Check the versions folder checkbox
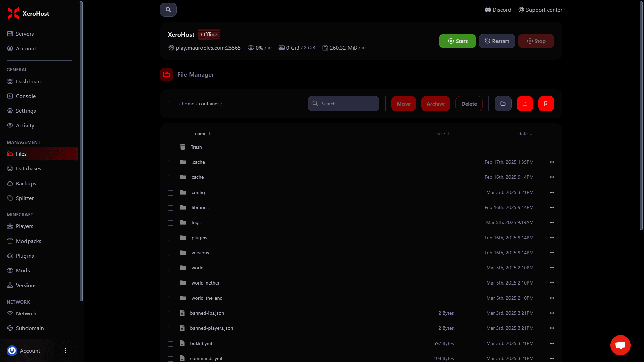The image size is (644, 362). point(171,253)
